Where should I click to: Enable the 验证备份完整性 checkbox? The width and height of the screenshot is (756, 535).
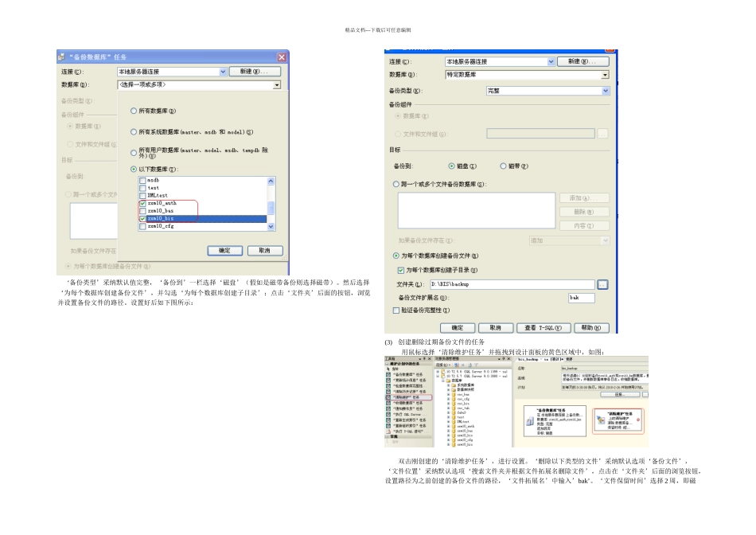(396, 310)
